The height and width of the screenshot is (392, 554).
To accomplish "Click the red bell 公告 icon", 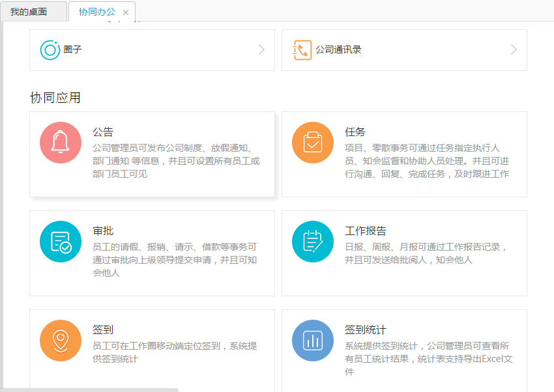I will click(61, 143).
